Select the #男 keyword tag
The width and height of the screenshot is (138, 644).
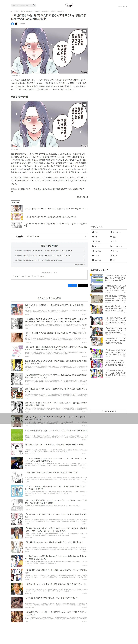point(29,276)
